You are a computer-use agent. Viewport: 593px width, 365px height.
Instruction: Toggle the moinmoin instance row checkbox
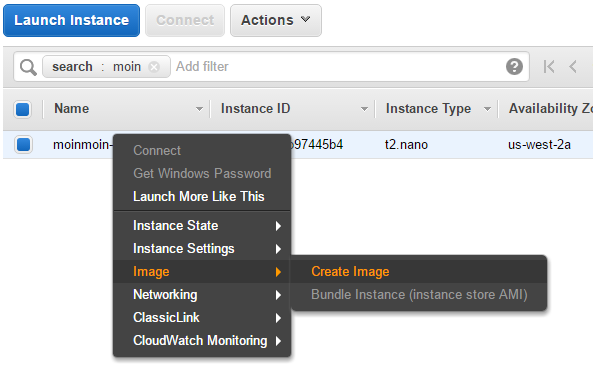coord(23,144)
